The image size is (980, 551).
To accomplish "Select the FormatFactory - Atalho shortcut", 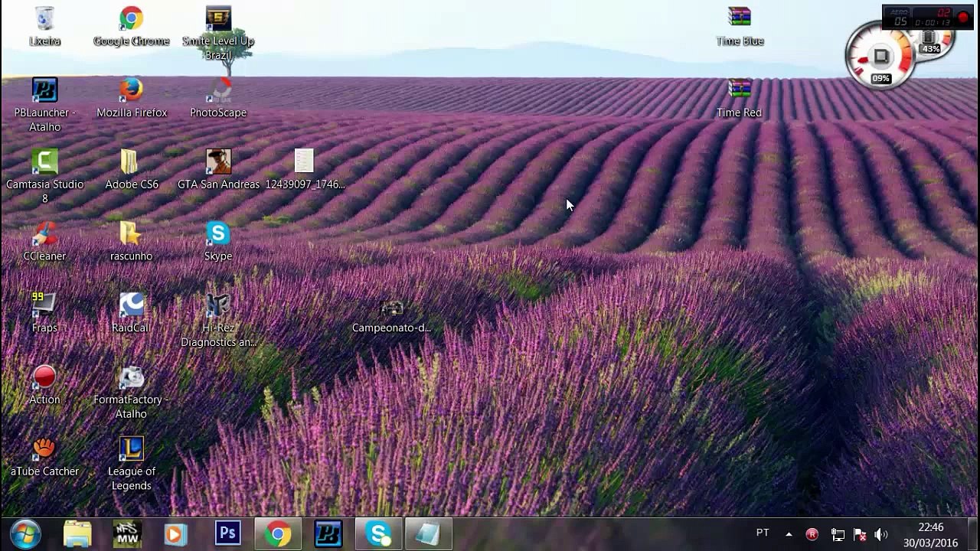I will 131,393.
